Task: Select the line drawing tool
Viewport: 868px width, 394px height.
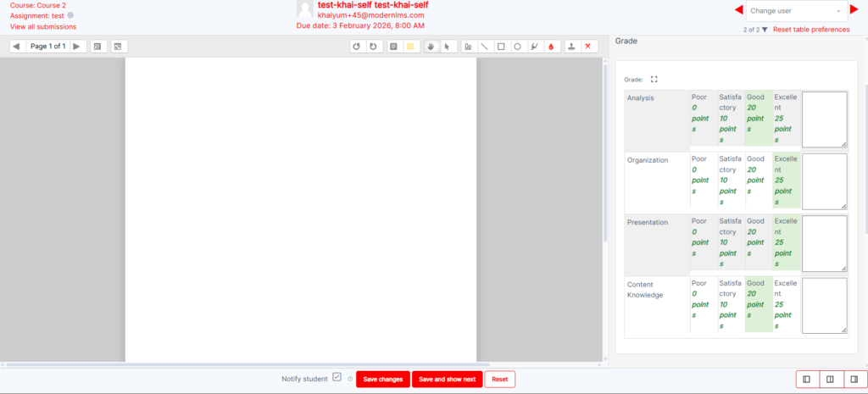Action: click(484, 47)
